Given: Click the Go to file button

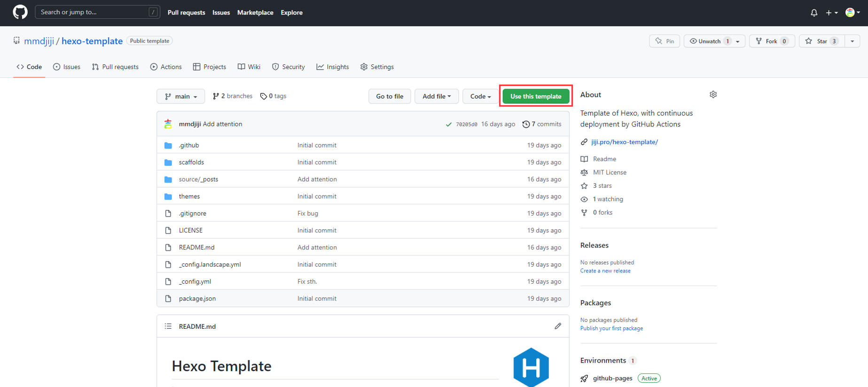Looking at the screenshot, I should (390, 96).
